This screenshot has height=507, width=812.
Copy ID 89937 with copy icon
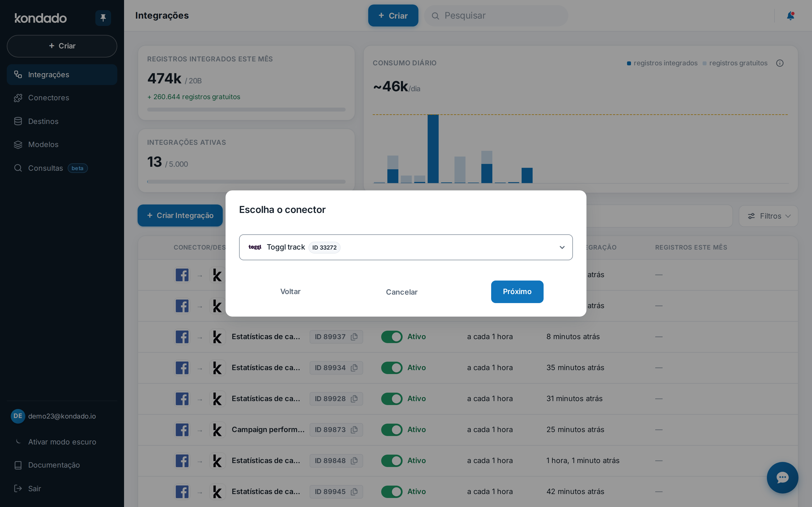pyautogui.click(x=354, y=337)
